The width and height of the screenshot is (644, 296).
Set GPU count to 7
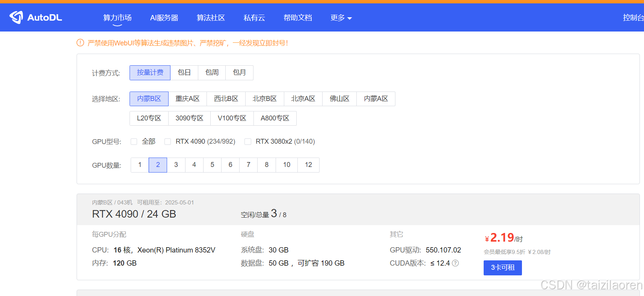[248, 165]
